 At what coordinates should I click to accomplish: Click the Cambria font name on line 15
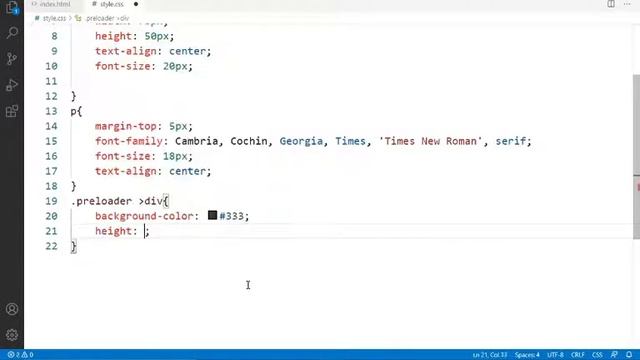(x=196, y=141)
